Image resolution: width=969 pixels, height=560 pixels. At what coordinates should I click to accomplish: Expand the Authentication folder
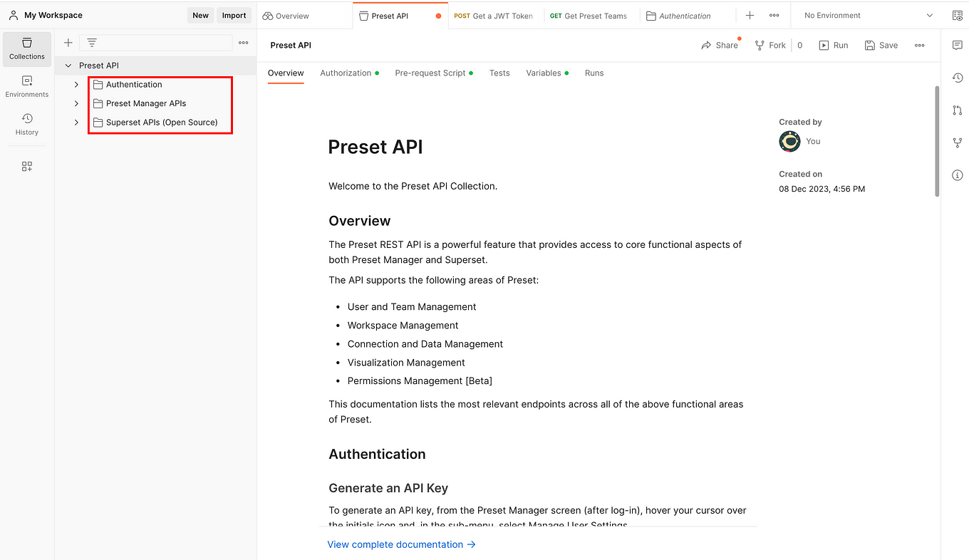76,84
